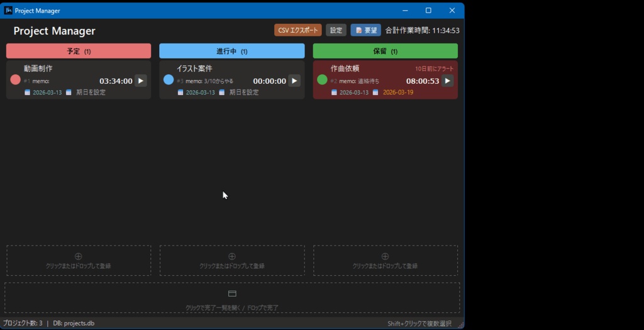This screenshot has height=330, width=644.
Task: Click timer value 03:34:00
Action: tap(116, 81)
